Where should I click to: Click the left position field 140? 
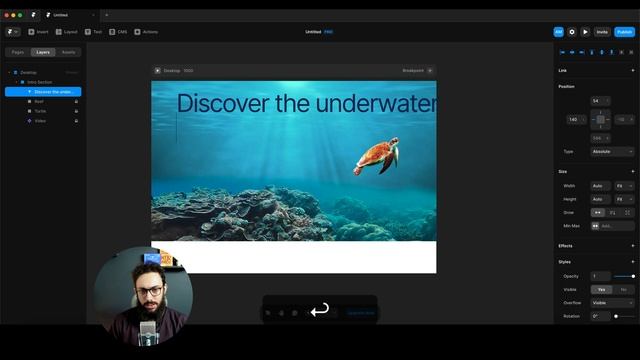[x=577, y=120]
